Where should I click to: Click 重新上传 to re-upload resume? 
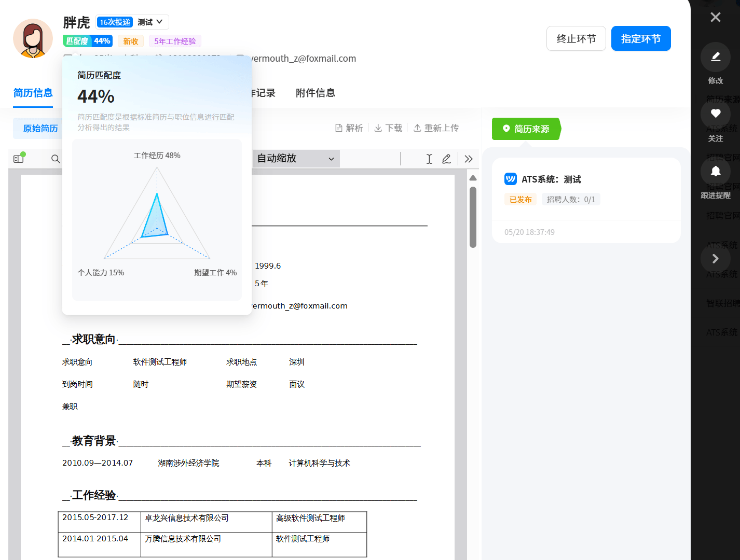click(436, 128)
